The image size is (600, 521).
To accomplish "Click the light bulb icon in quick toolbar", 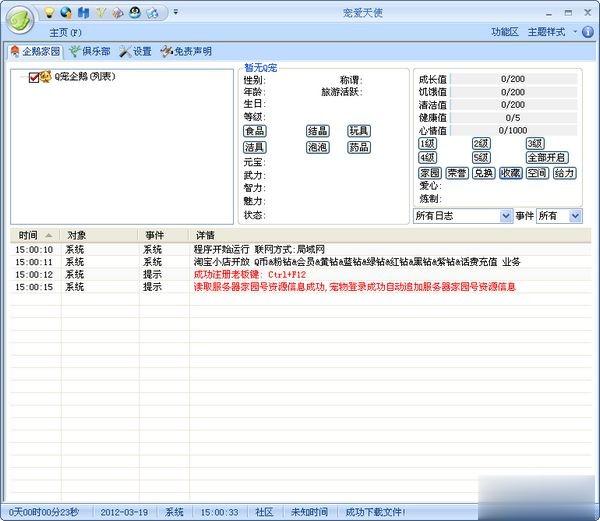I will pyautogui.click(x=49, y=13).
